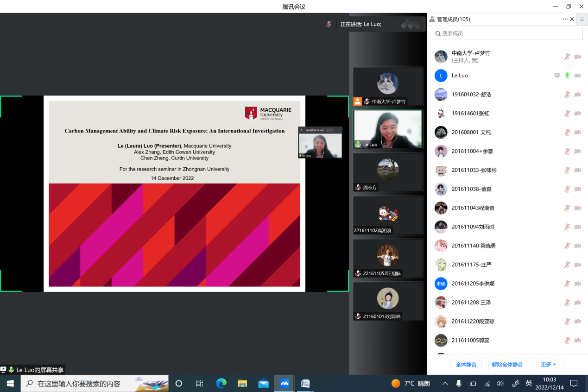Viewport: 588px width, 392px height.
Task: Click the 搜索成员 search field
Action: pyautogui.click(x=507, y=33)
